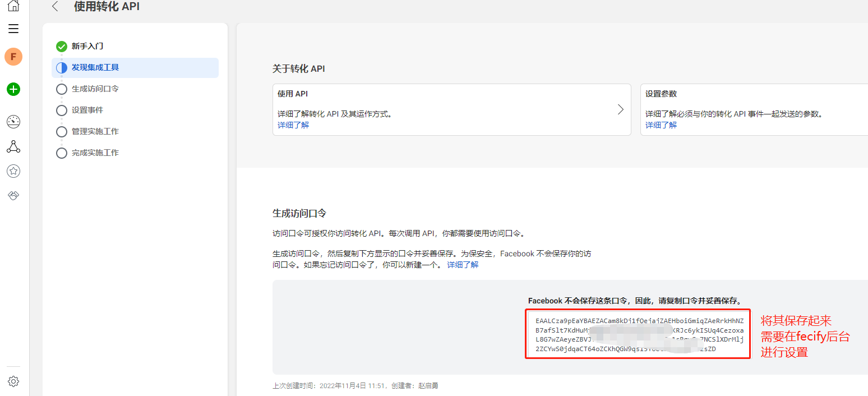The height and width of the screenshot is (396, 868).
Task: Open the data sources triangle icon
Action: pyautogui.click(x=13, y=147)
